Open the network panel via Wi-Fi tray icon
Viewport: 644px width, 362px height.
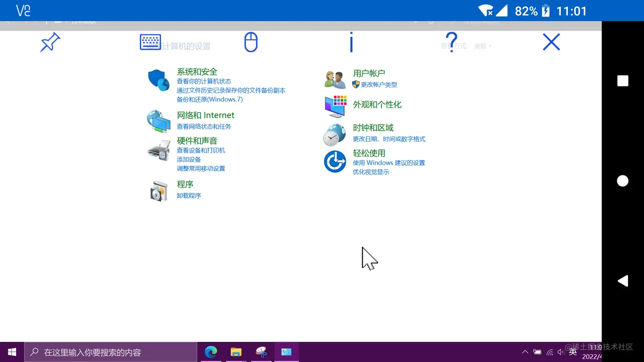coord(549,352)
